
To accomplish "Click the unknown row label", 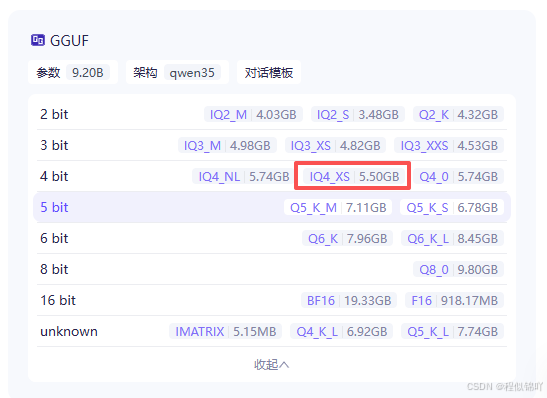I will click(69, 332).
